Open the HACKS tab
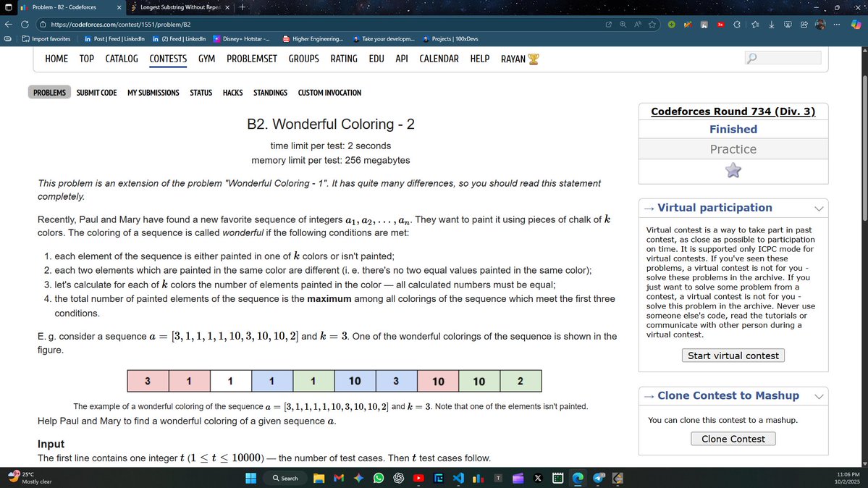868x488 pixels. click(232, 93)
